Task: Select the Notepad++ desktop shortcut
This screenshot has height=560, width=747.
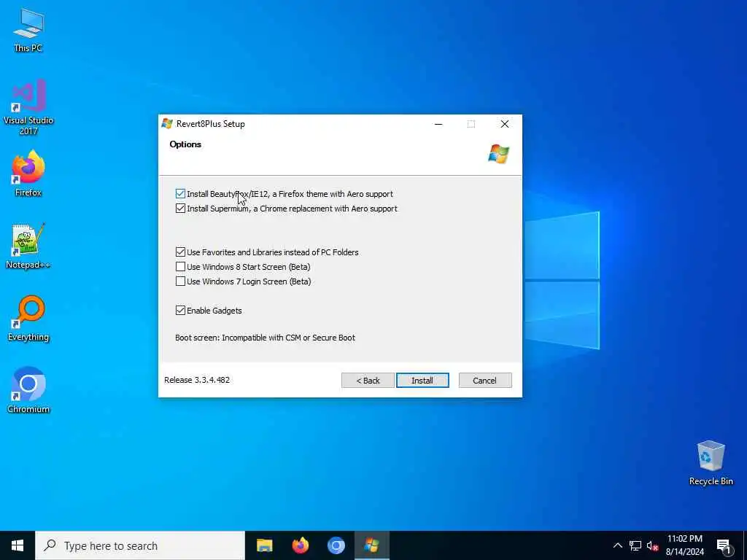Action: [x=28, y=246]
